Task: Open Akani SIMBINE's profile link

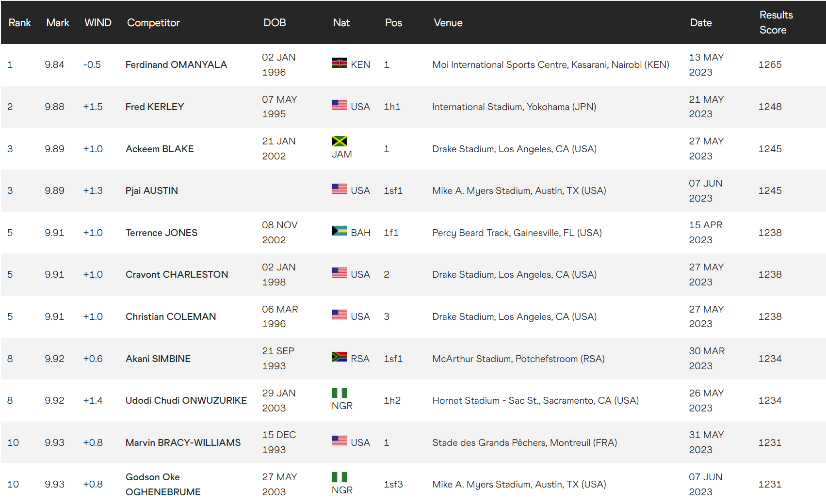Action: pos(158,359)
